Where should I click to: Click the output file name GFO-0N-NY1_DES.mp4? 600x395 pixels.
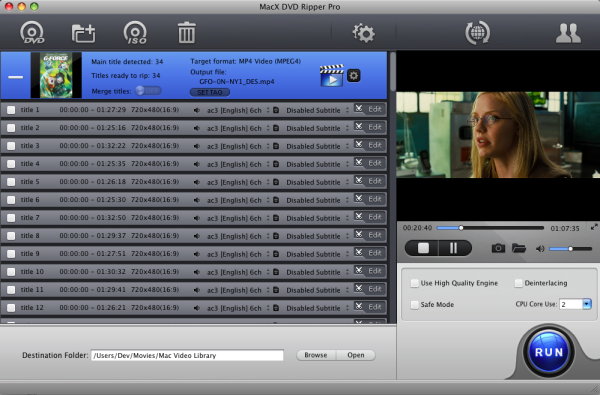coord(237,82)
